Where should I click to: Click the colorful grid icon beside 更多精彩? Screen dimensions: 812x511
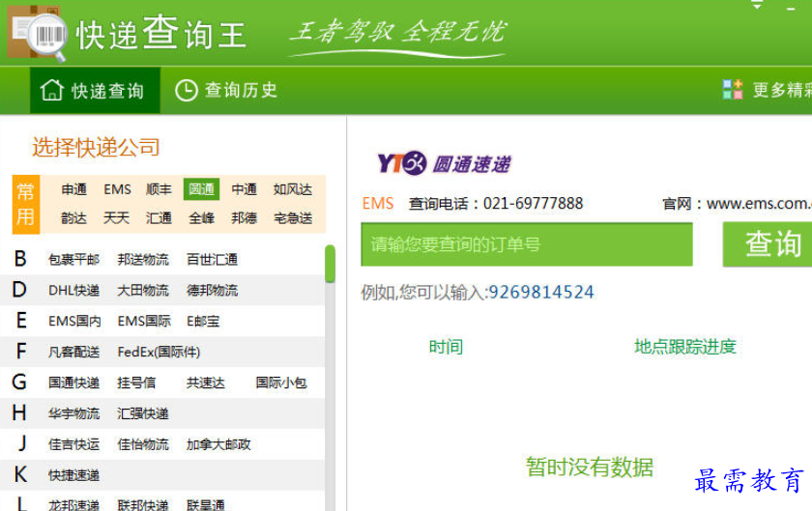(x=733, y=90)
